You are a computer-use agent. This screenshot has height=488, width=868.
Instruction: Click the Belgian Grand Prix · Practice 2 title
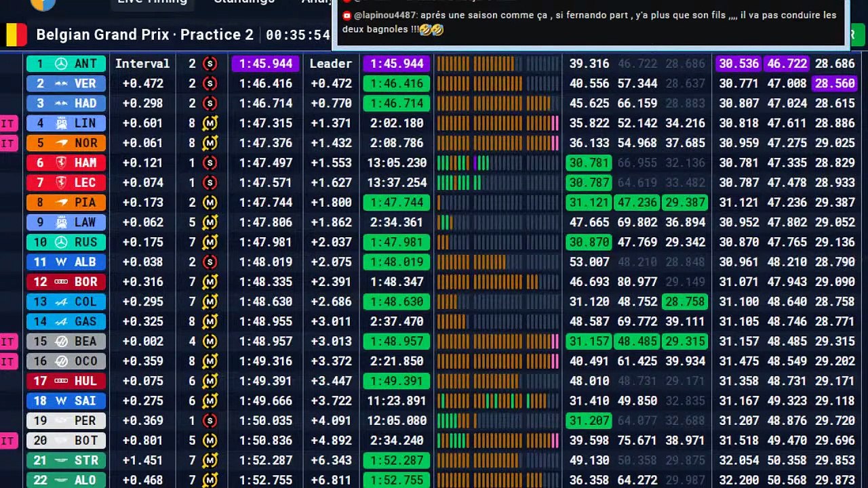tap(144, 35)
